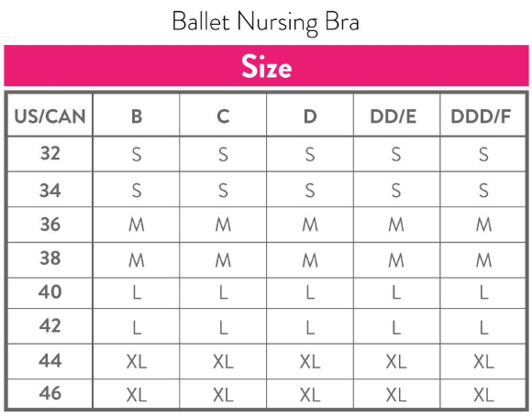Click the XL cell for 46 DDD/F

pyautogui.click(x=483, y=395)
